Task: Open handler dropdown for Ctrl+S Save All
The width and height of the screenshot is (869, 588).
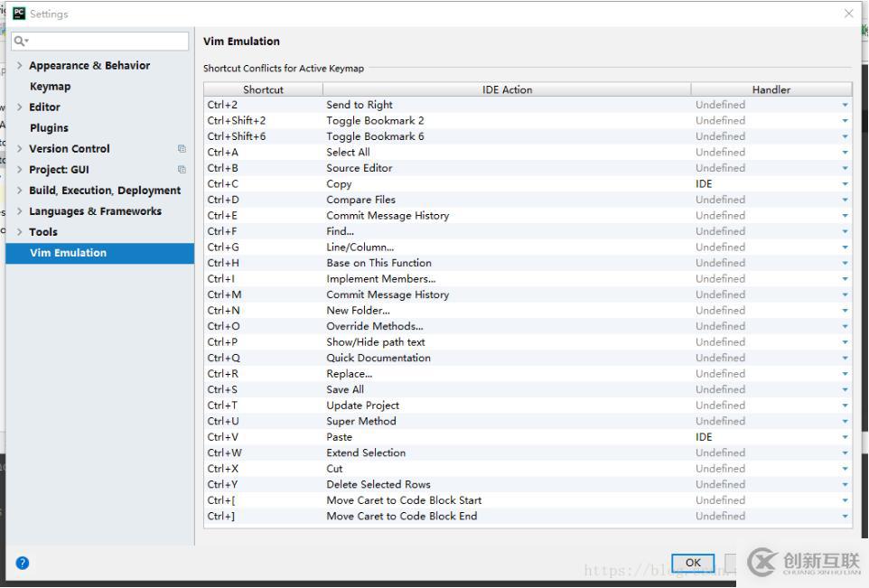Action: click(845, 390)
